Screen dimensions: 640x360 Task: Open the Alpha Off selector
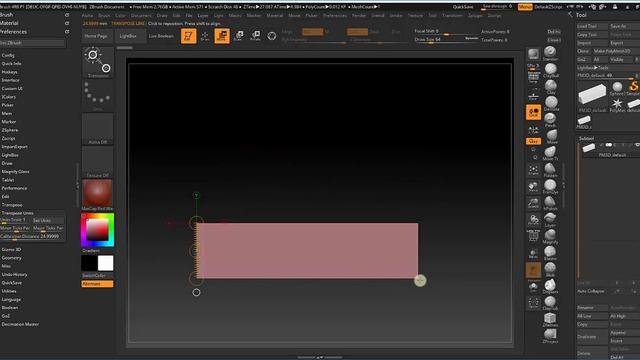[98, 129]
